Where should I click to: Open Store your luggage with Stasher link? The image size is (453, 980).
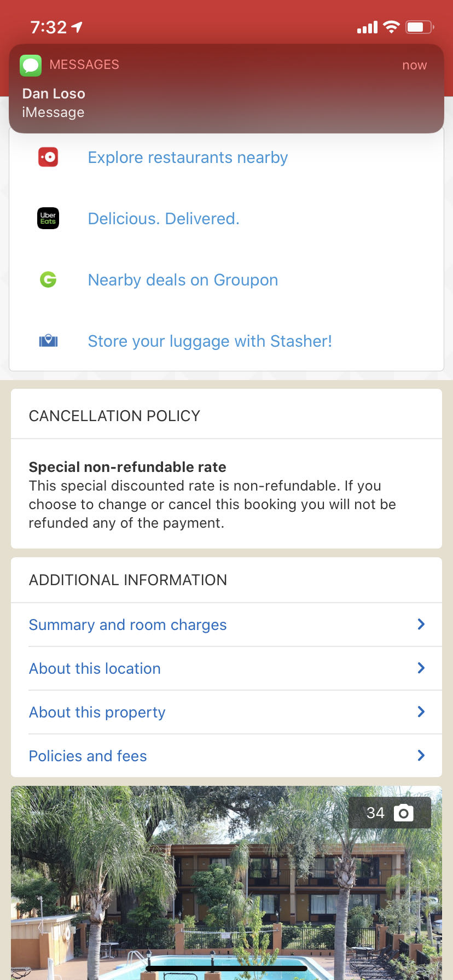[210, 341]
